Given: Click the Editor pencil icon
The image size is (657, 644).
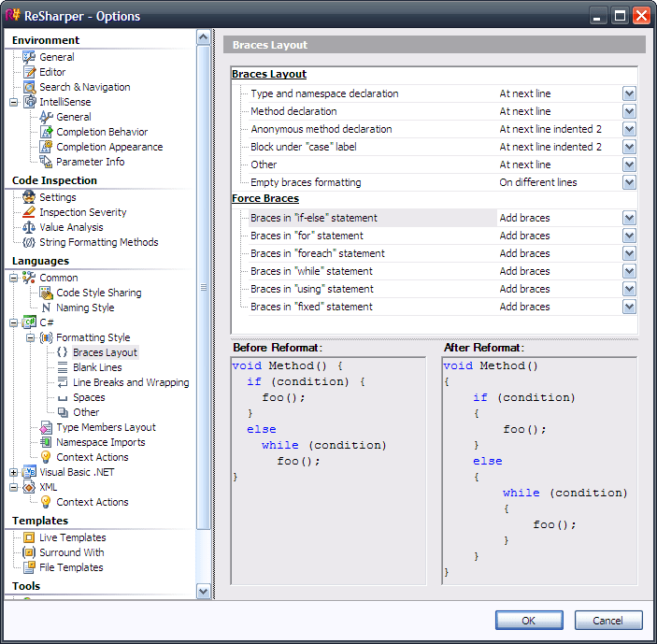Looking at the screenshot, I should pyautogui.click(x=29, y=72).
